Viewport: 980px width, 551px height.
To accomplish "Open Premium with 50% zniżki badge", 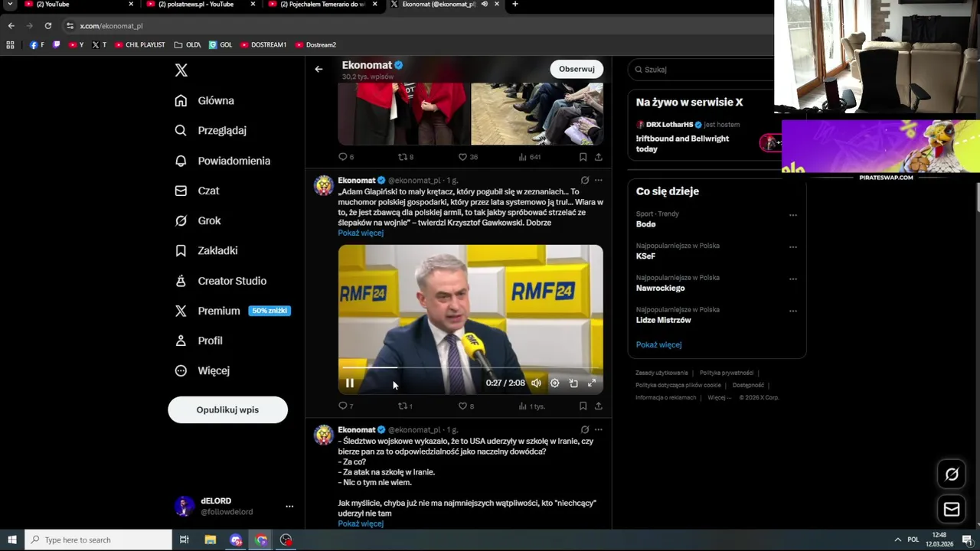I will [233, 311].
